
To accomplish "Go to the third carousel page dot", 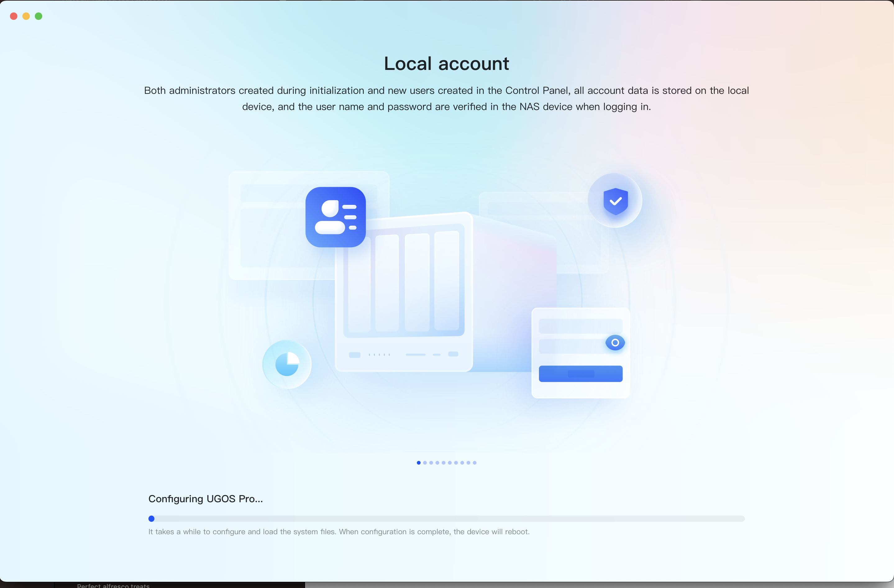I will pos(431,462).
